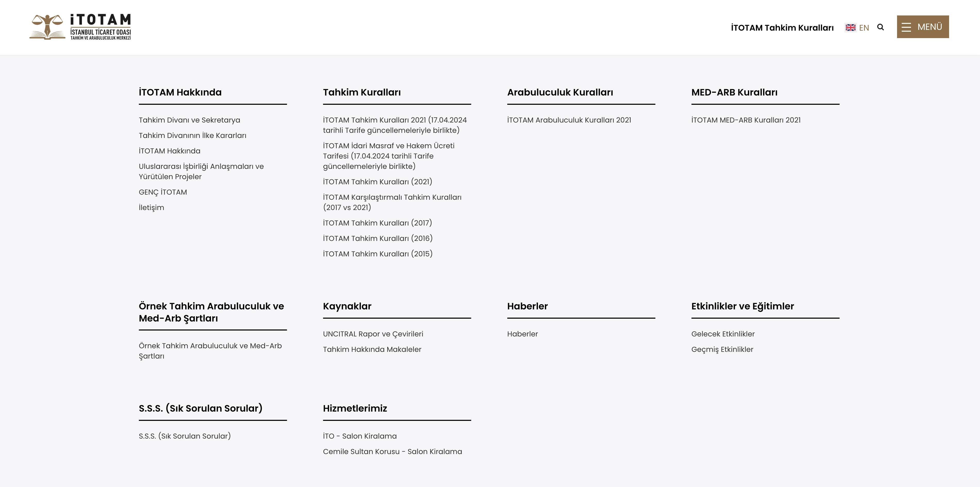The image size is (980, 487).
Task: Open Geçmiş Etkinlikler page
Action: 722,349
